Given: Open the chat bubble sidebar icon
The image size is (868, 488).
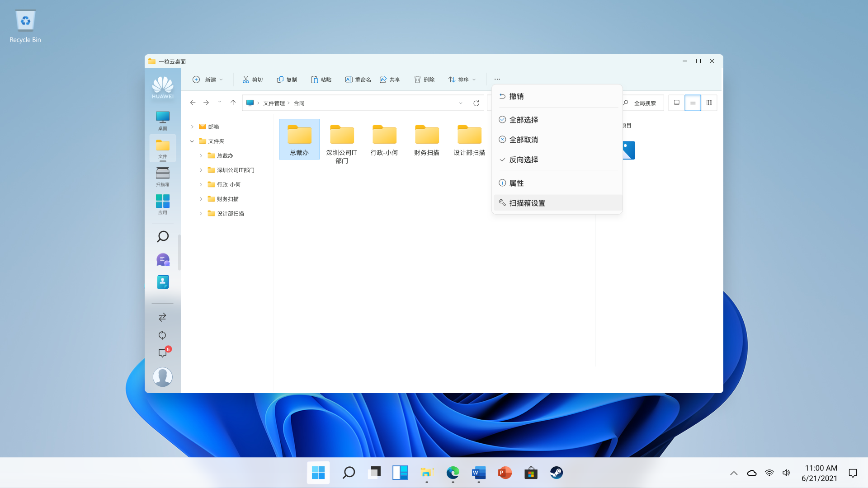Looking at the screenshot, I should click(x=162, y=259).
